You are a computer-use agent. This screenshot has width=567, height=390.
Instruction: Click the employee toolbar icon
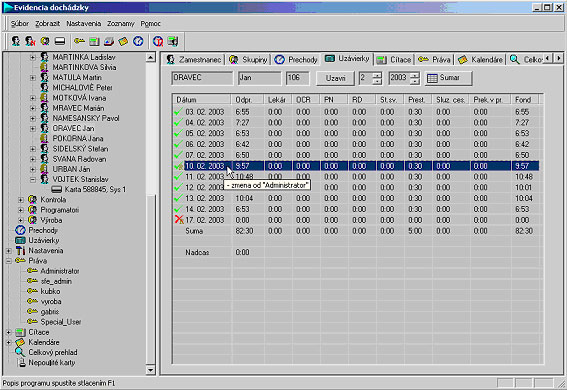(16, 41)
